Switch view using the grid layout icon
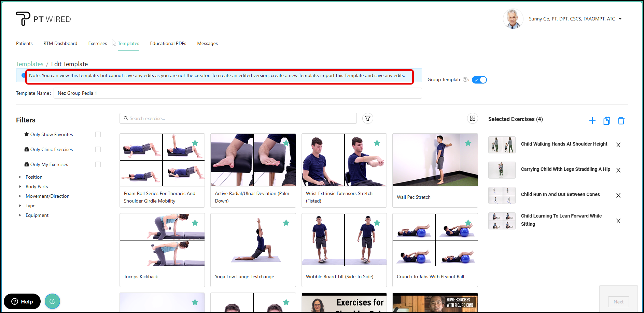Image resolution: width=644 pixels, height=313 pixels. click(x=472, y=118)
